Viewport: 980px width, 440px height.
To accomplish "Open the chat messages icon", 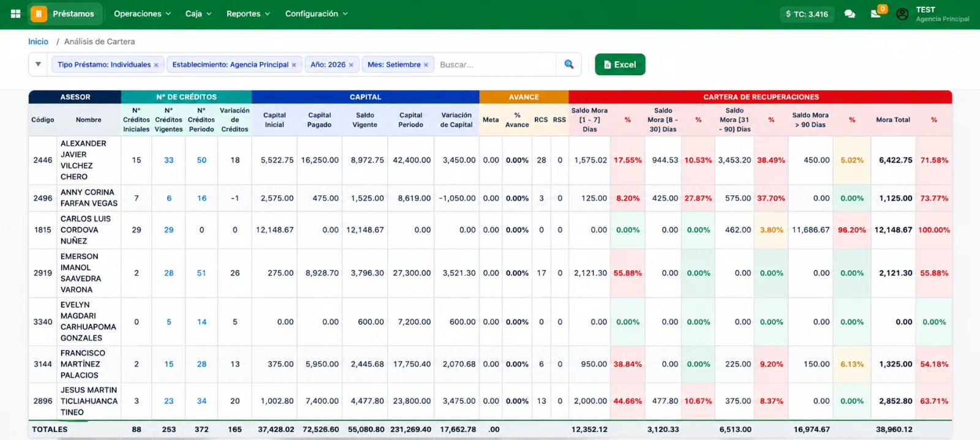I will pyautogui.click(x=850, y=13).
